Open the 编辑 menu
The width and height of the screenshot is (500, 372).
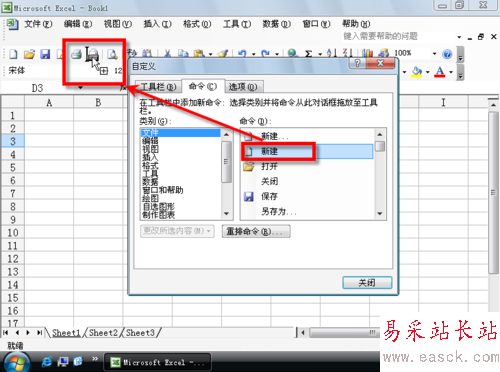(x=78, y=24)
